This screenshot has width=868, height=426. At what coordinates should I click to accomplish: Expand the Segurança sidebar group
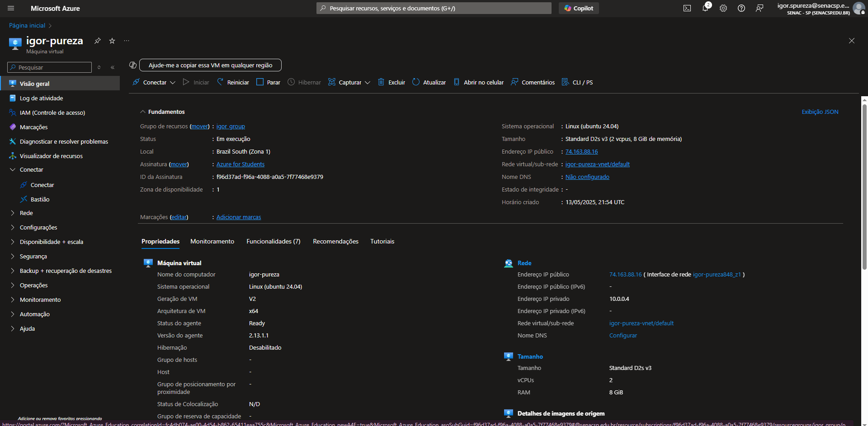pyautogui.click(x=13, y=256)
